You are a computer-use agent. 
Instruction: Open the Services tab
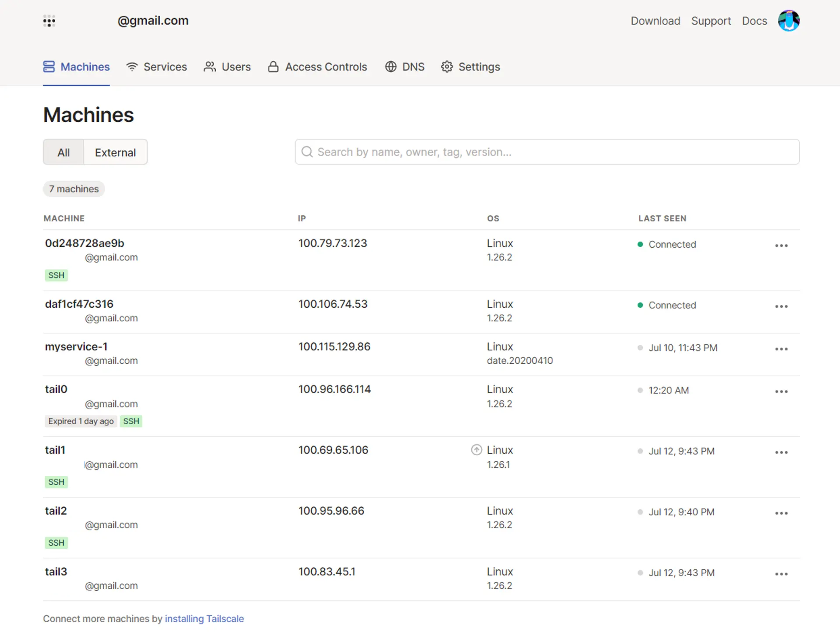tap(157, 67)
